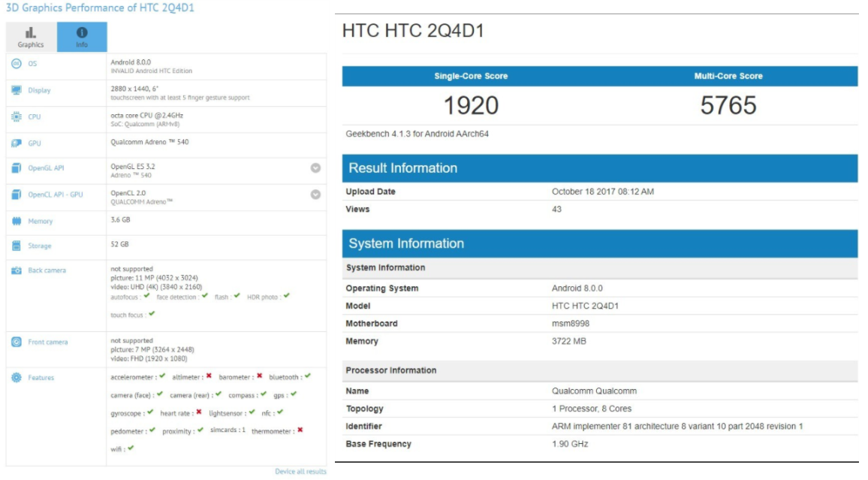
Task: Click the 1 Processor, 8 Cores topology
Action: pos(591,409)
